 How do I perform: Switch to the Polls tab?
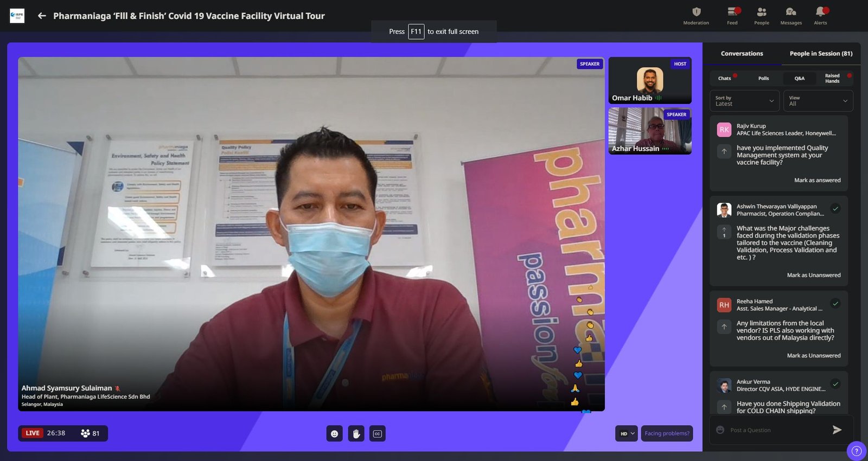coord(763,79)
